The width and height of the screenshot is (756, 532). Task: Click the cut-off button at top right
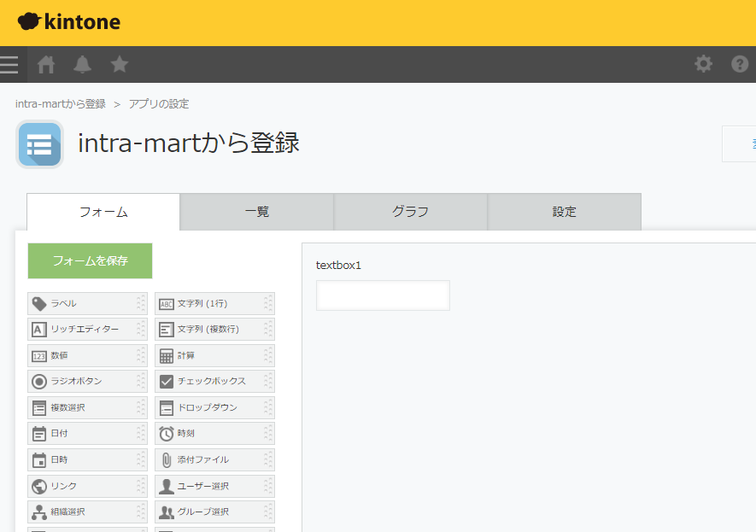739,143
